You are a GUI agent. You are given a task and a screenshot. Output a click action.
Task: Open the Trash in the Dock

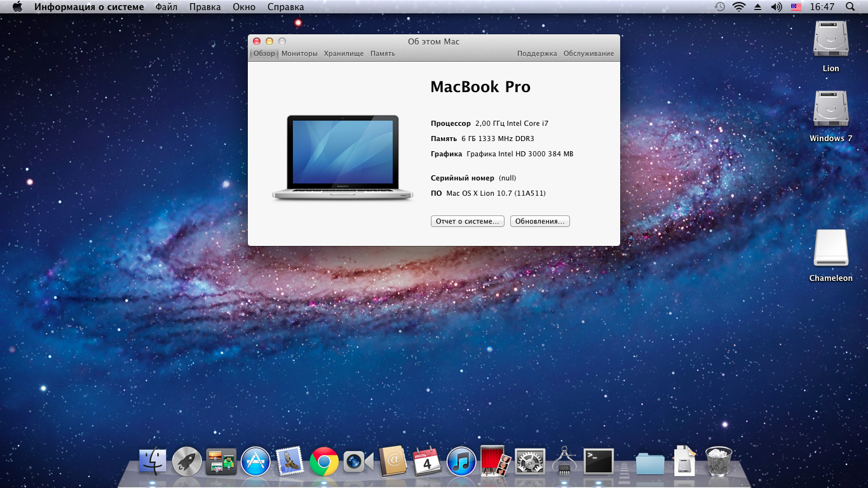pos(719,461)
